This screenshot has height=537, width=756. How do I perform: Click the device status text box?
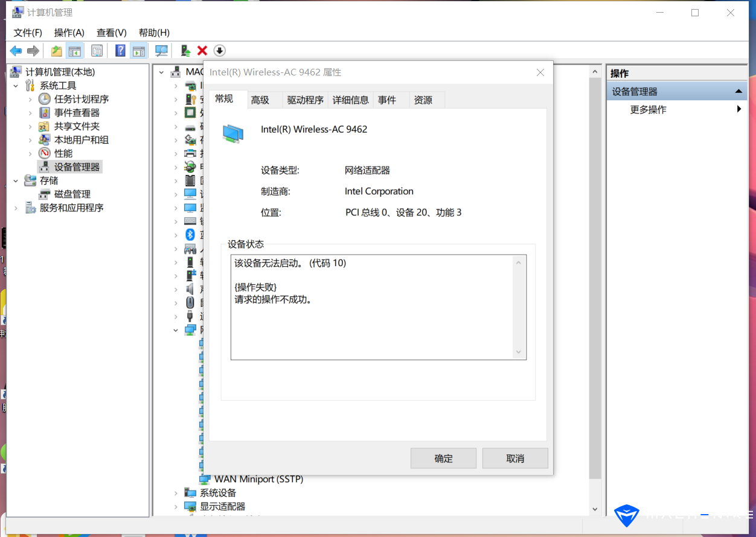(x=379, y=307)
